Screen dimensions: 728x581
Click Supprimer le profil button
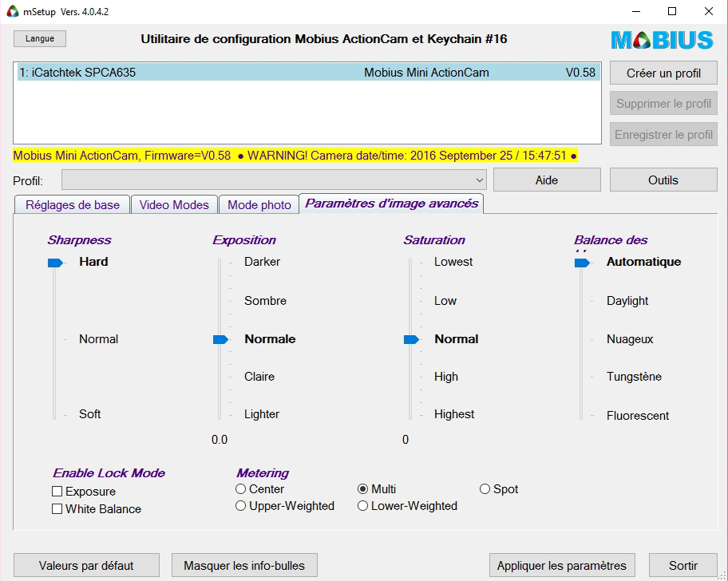click(663, 104)
